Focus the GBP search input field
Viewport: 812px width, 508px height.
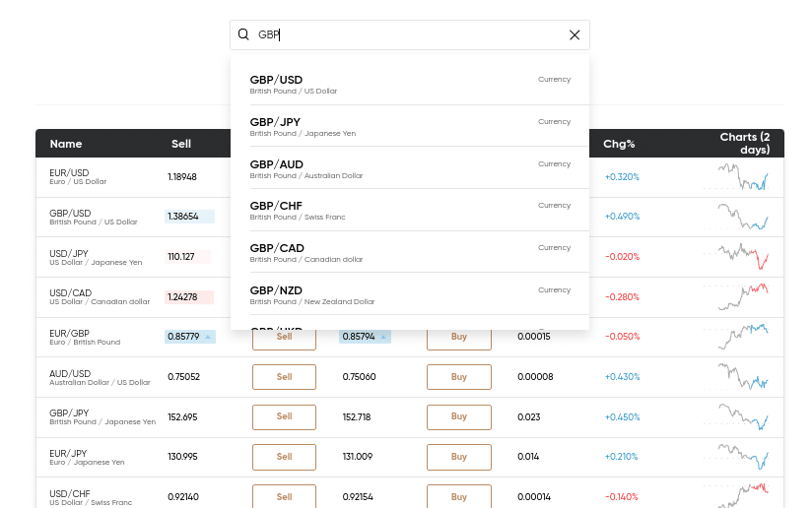pos(410,34)
